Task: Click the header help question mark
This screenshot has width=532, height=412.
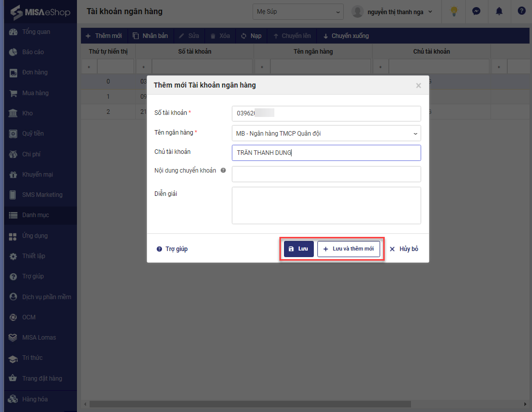Action: pos(521,11)
